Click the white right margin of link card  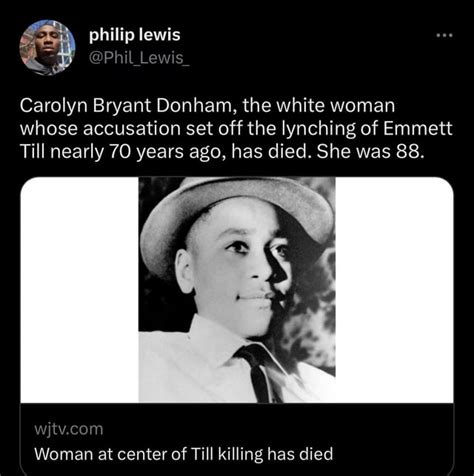(394, 289)
